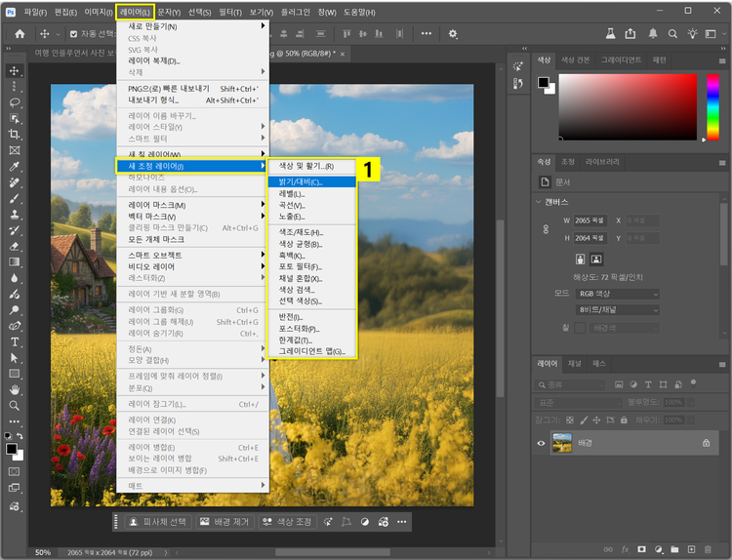Click the rainbow hue slider in color panel
This screenshot has width=732, height=560.
(x=712, y=107)
